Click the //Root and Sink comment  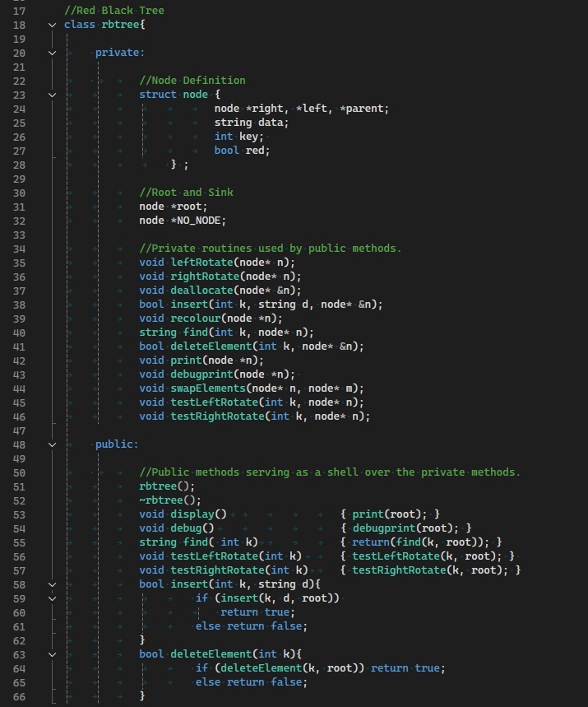[186, 192]
